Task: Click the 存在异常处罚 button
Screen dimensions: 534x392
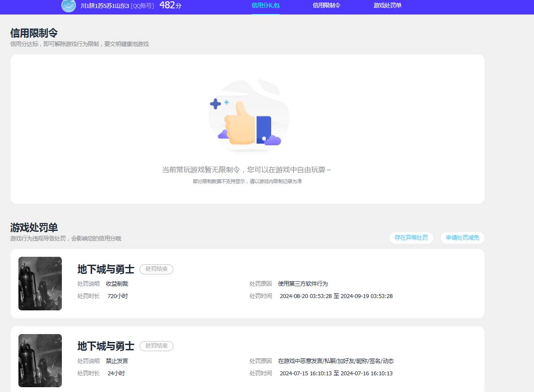Action: pos(411,237)
